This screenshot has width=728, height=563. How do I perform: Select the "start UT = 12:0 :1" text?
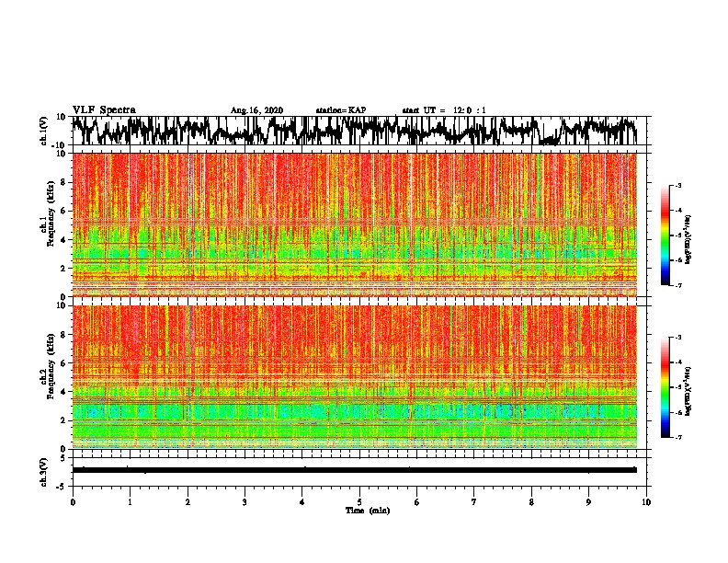(444, 110)
